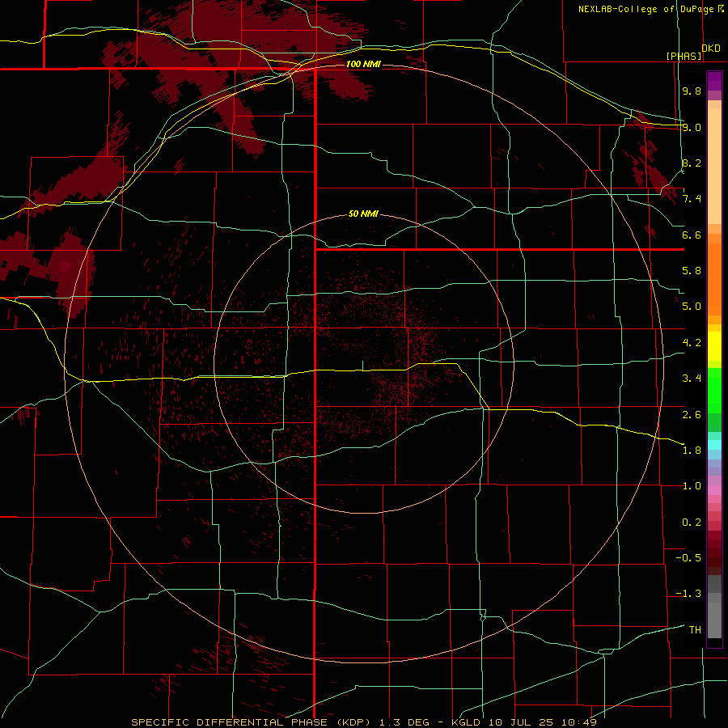This screenshot has height=728, width=728.
Task: Click the cyan segment of color bar
Action: [714, 445]
